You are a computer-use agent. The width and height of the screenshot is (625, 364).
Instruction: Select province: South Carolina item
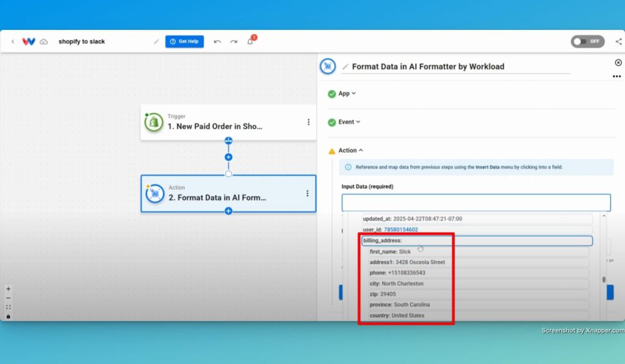click(x=479, y=305)
